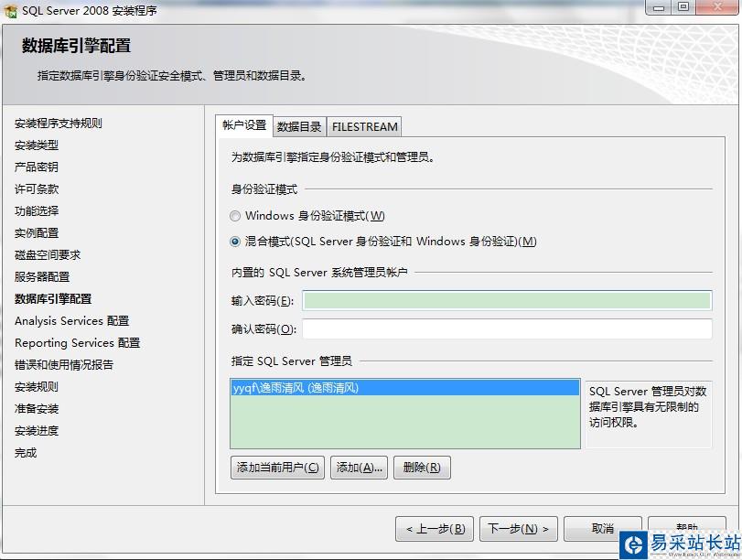Click 磁盘空间要求 step in sidebar
The height and width of the screenshot is (560, 742).
pos(48,255)
